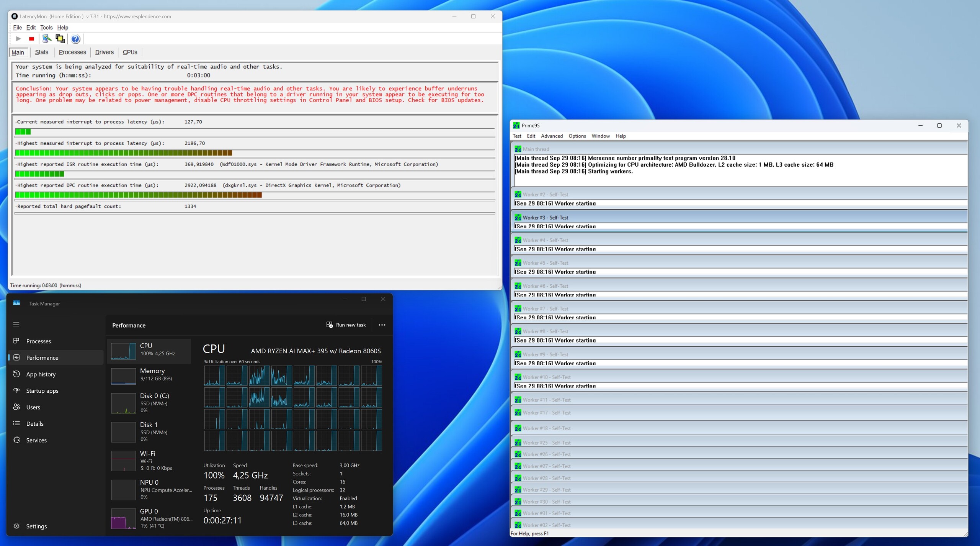Click the three-dot more options button
The image size is (980, 546).
pos(382,325)
